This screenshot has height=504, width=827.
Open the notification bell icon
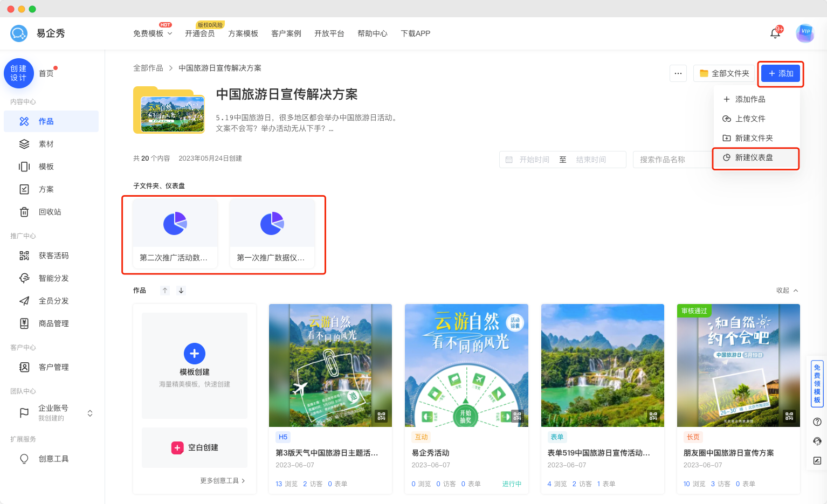point(775,33)
